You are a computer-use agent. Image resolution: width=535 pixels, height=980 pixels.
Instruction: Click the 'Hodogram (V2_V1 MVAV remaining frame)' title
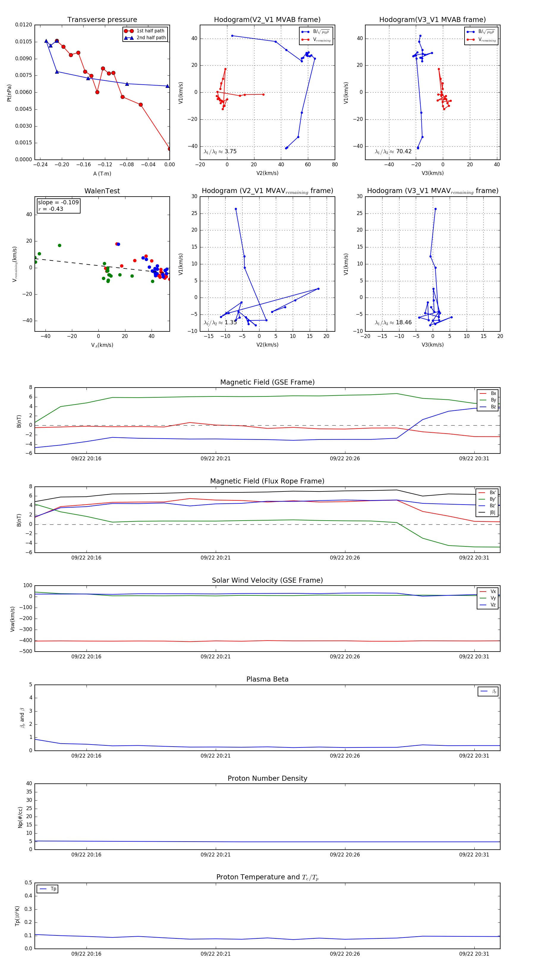click(267, 191)
